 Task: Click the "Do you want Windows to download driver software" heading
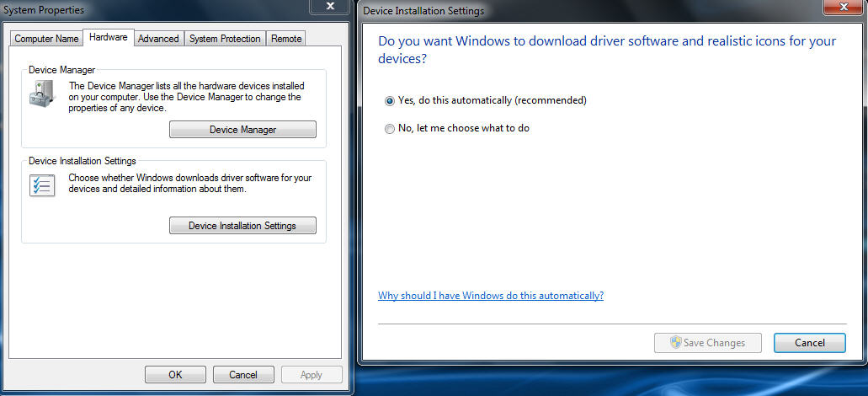tap(607, 50)
